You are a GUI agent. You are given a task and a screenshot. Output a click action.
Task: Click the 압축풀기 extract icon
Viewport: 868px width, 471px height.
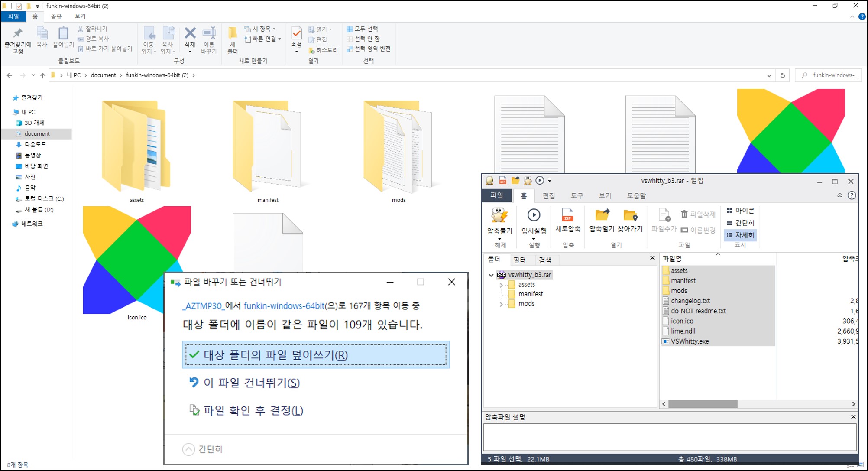[499, 216]
